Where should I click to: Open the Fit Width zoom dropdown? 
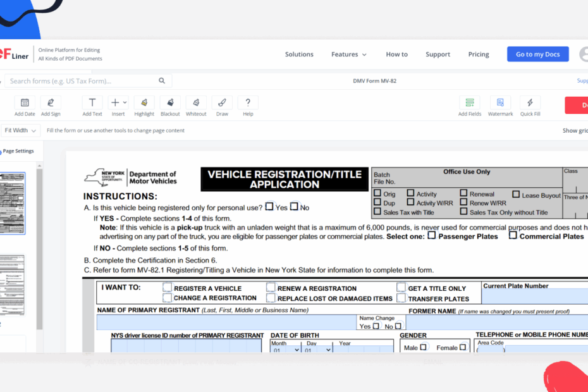tap(20, 130)
